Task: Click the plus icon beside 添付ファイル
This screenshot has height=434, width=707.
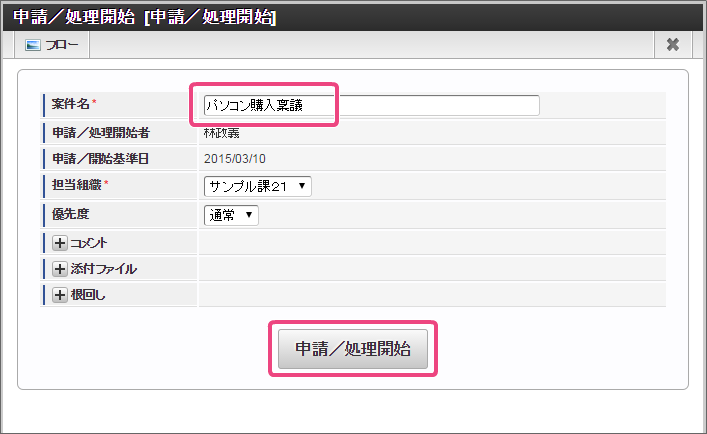Action: 60,268
